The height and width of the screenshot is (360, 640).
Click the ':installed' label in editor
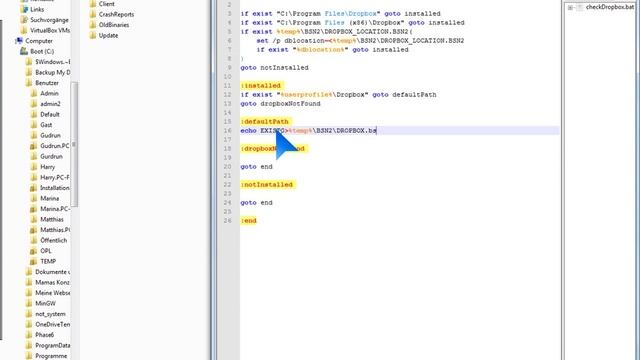[x=261, y=86]
